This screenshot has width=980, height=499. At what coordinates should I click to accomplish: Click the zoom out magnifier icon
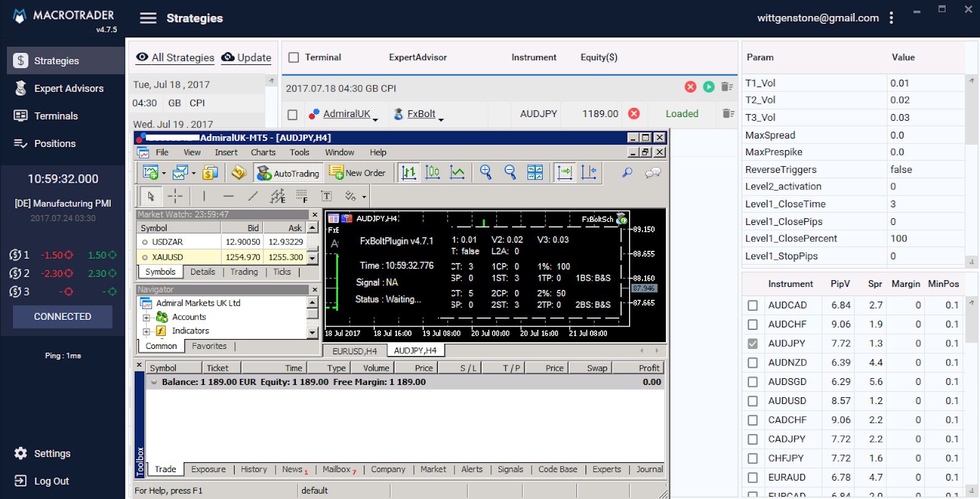tap(510, 173)
